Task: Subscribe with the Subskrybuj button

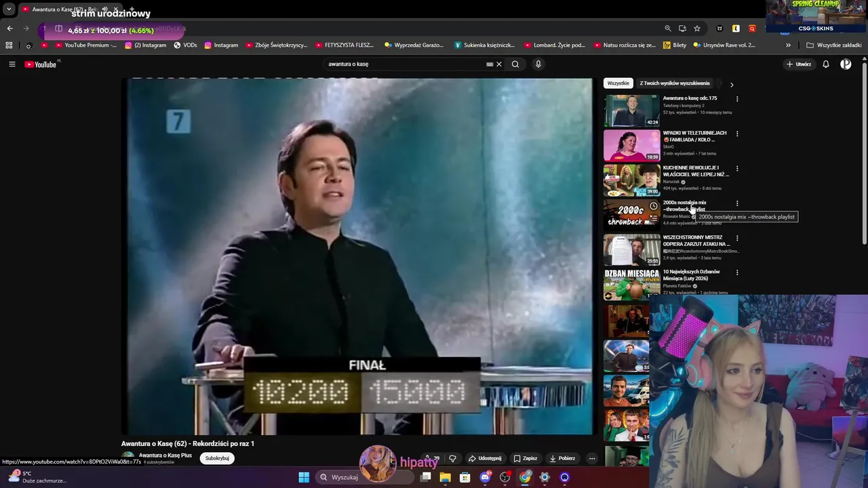Action: pyautogui.click(x=217, y=458)
